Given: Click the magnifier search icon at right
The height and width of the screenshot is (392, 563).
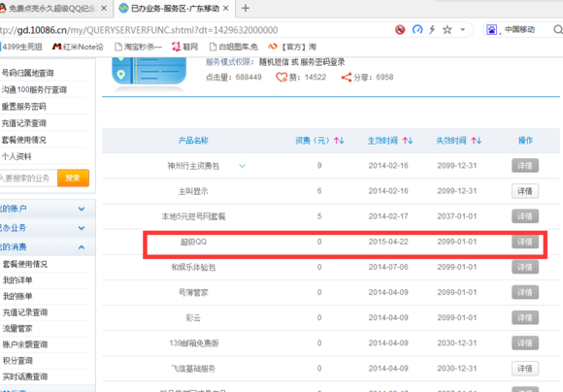Looking at the screenshot, I should click(x=557, y=29).
